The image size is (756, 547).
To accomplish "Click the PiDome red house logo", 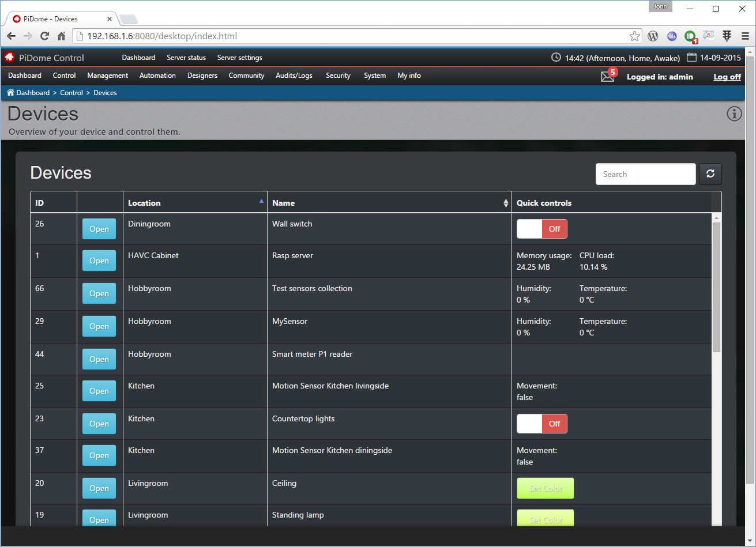I will (x=9, y=57).
